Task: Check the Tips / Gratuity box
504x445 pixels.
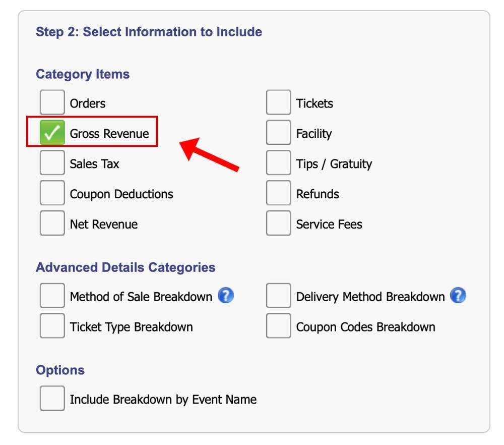Action: [x=279, y=163]
